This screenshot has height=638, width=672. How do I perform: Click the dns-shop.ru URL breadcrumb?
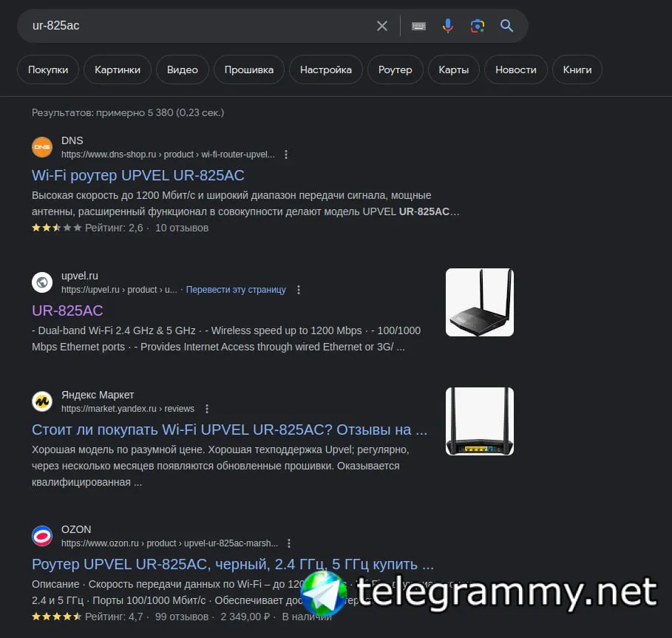[168, 155]
